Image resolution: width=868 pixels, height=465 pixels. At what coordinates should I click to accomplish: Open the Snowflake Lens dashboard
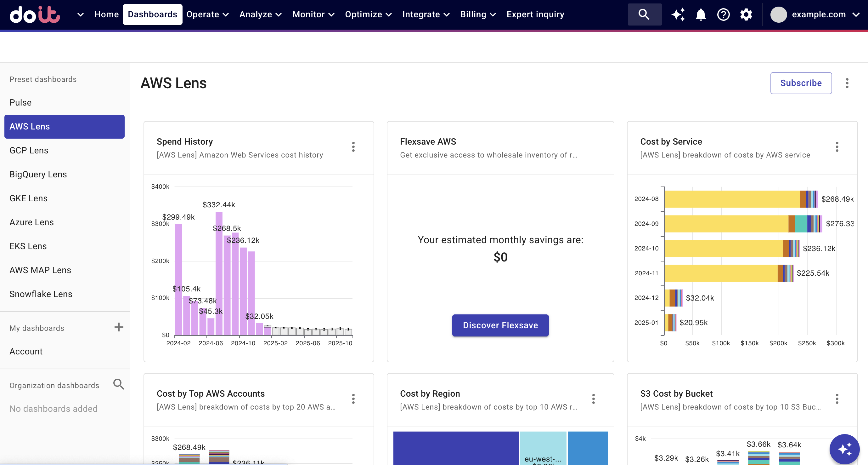(x=64, y=294)
